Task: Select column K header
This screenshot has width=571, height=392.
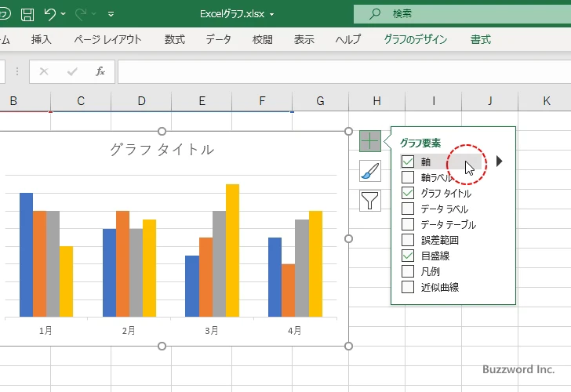Action: tap(545, 101)
